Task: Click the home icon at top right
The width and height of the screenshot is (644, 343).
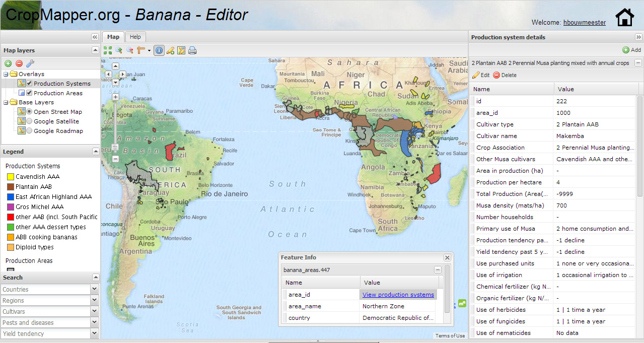Action: click(624, 17)
